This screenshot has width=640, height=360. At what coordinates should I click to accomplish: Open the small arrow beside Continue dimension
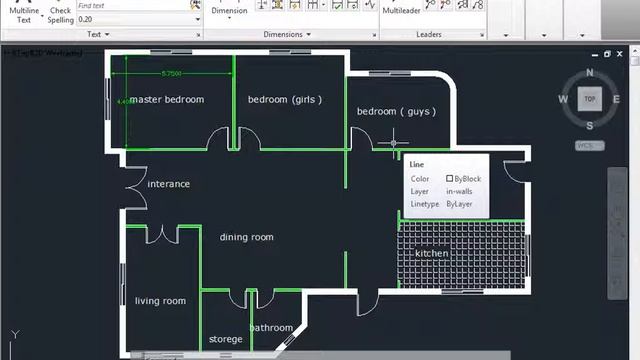[323, 5]
